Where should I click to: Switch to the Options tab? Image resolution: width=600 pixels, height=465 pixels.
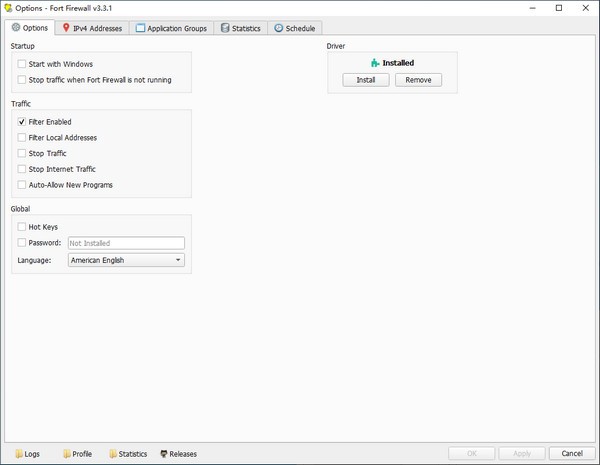[29, 28]
